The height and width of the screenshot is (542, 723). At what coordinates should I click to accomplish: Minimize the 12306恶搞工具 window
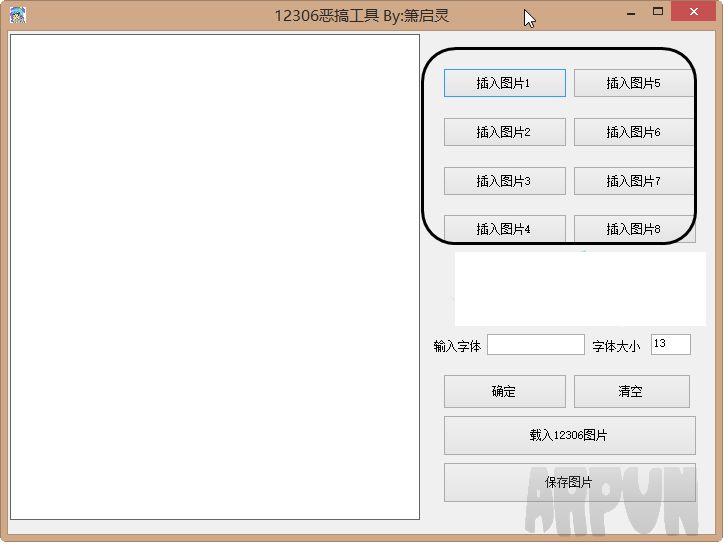coord(631,12)
